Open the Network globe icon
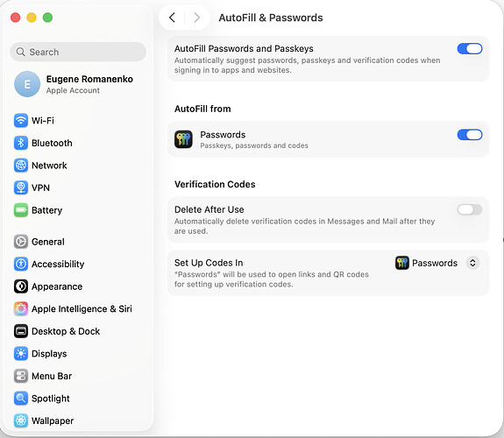Screen dimensions: 504x438 [21, 166]
